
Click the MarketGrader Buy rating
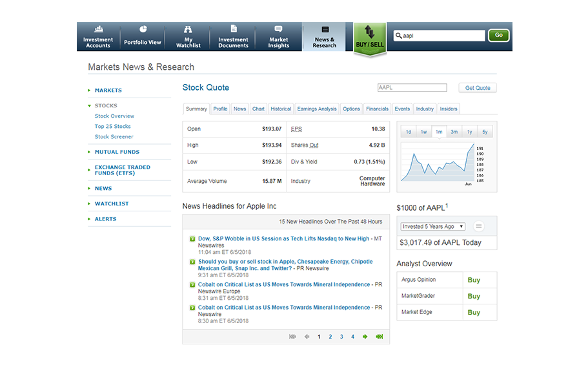pos(474,296)
